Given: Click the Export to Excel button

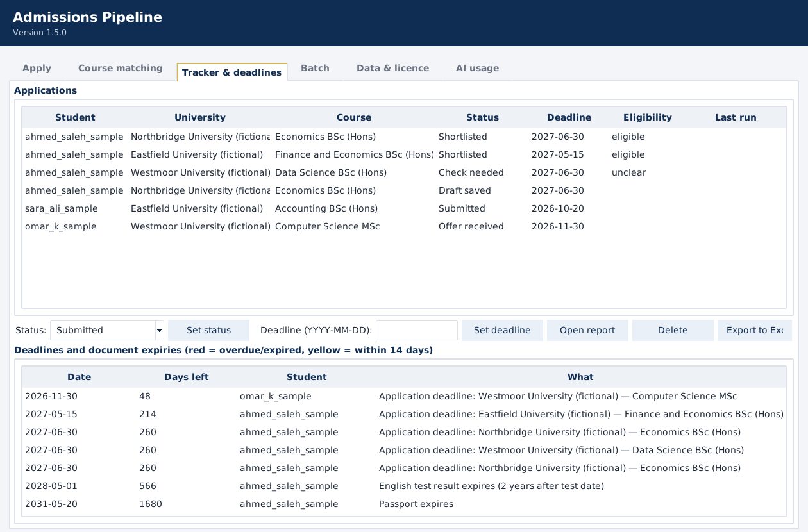Looking at the screenshot, I should 755,331.
